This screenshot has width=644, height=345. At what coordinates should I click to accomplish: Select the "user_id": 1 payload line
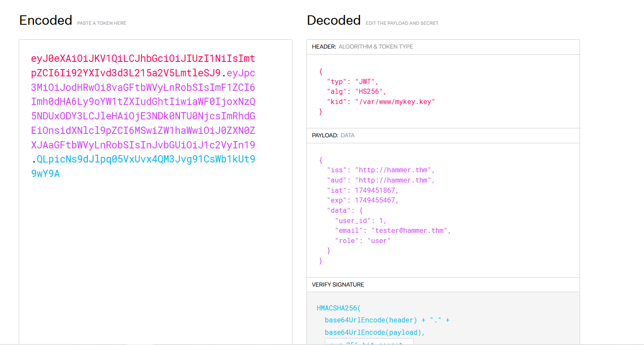tap(361, 220)
